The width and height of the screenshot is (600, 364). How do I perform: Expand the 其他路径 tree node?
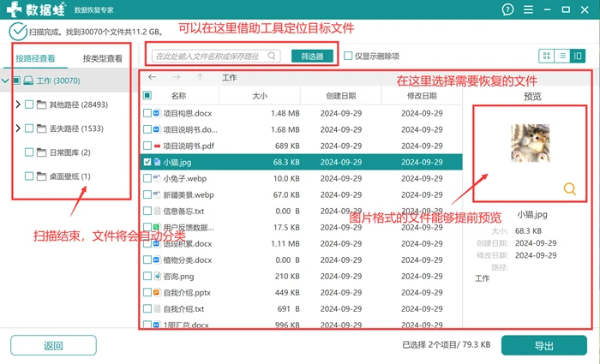coord(18,104)
